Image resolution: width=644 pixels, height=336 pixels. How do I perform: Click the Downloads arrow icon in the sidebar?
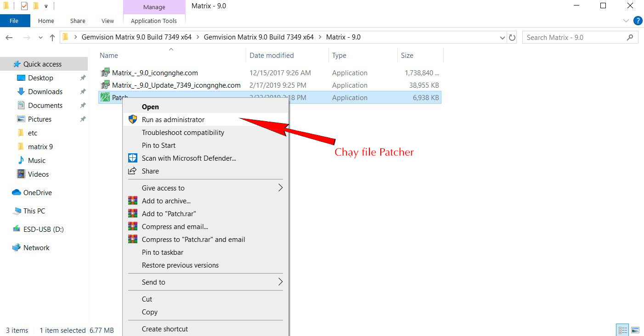click(21, 91)
